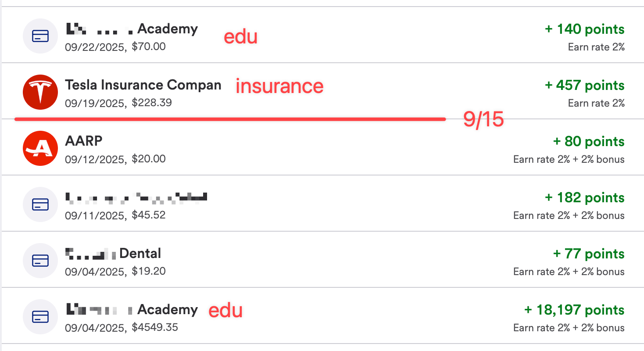Click the +18,197 points label
This screenshot has height=351, width=644.
click(574, 310)
